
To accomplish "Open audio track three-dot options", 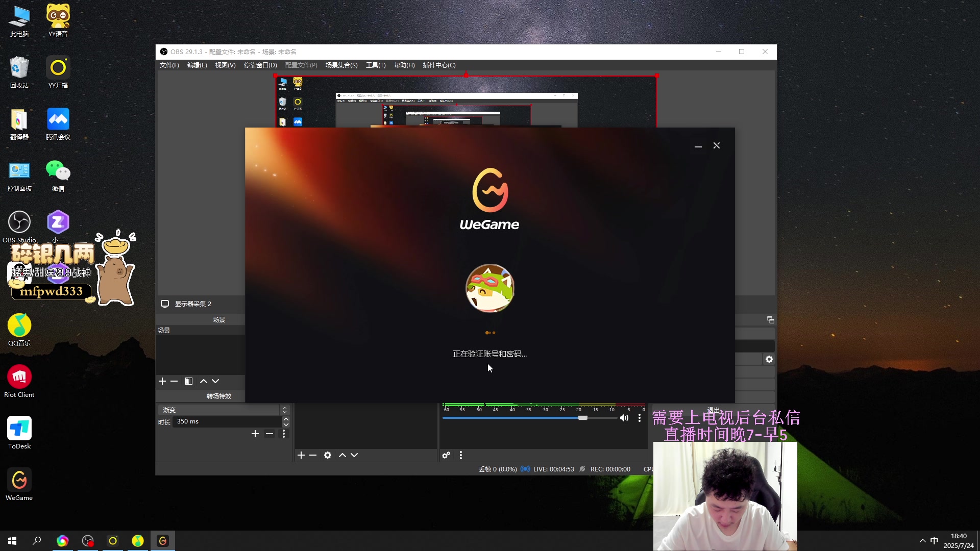I will click(640, 418).
